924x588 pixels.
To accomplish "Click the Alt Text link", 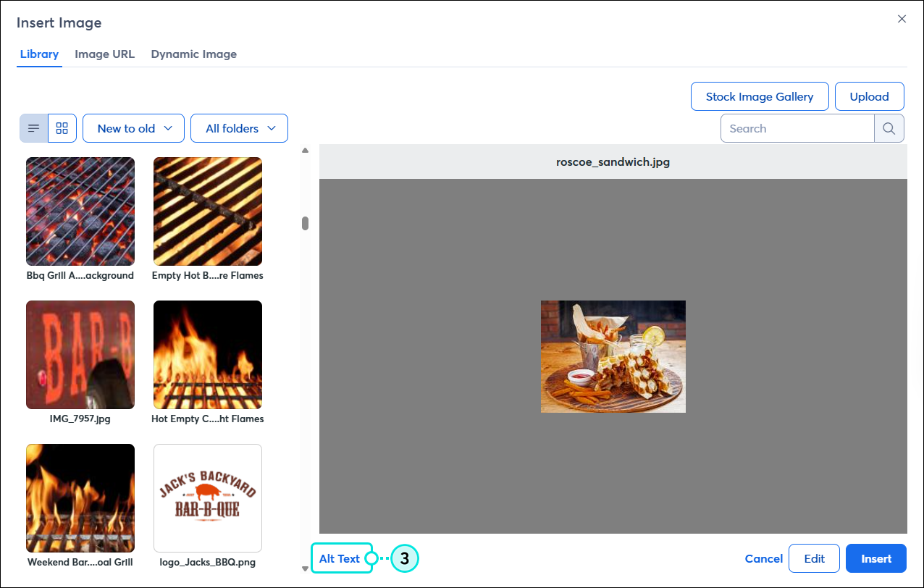I will click(x=340, y=558).
